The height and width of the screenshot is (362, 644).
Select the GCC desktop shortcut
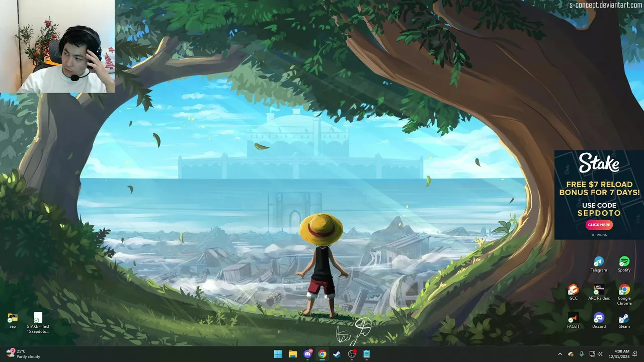(x=573, y=293)
